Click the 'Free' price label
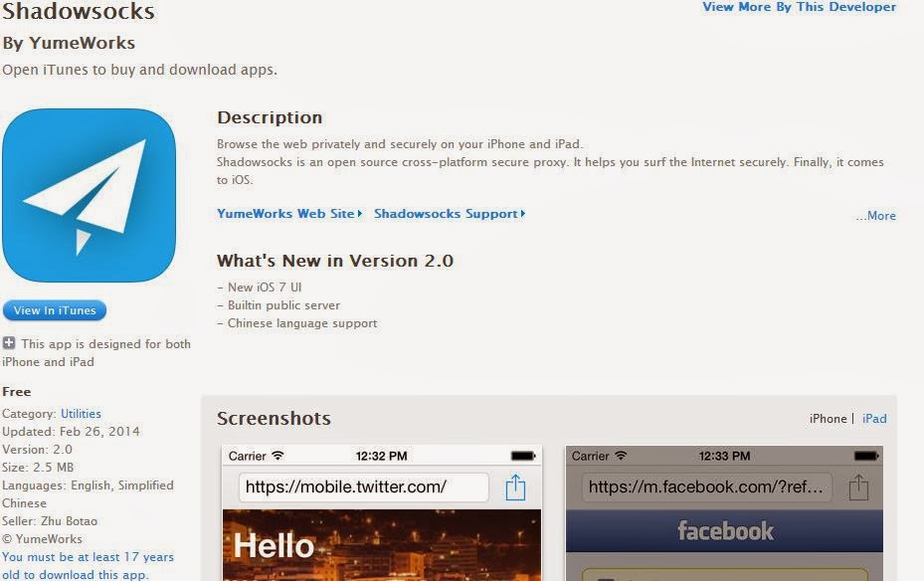The width and height of the screenshot is (924, 581). [x=17, y=392]
